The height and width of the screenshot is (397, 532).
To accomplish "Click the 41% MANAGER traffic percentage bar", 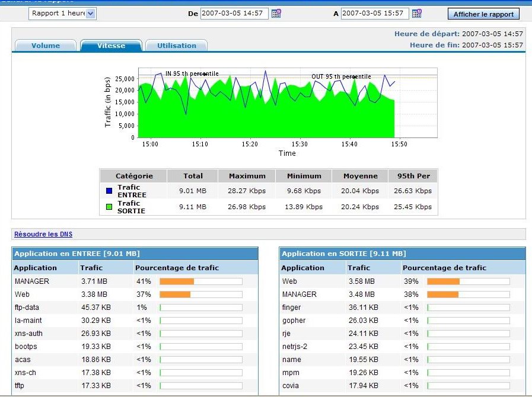I will (x=200, y=281).
